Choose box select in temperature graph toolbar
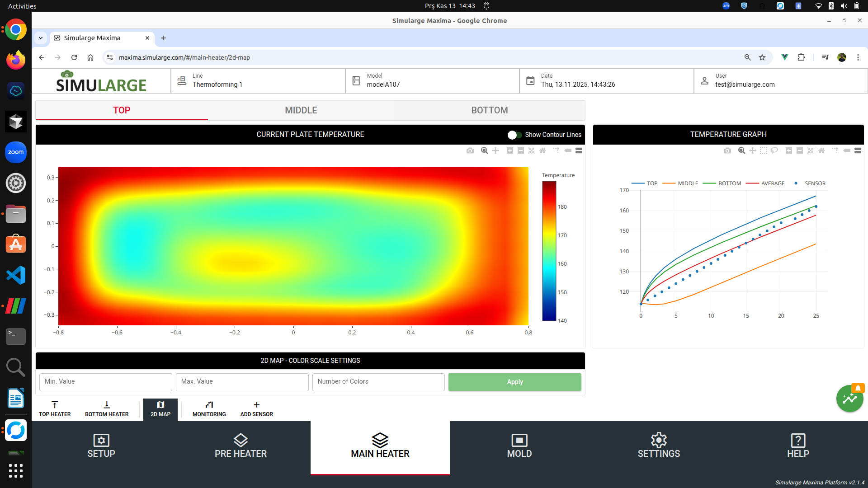The width and height of the screenshot is (868, 488). 764,150
